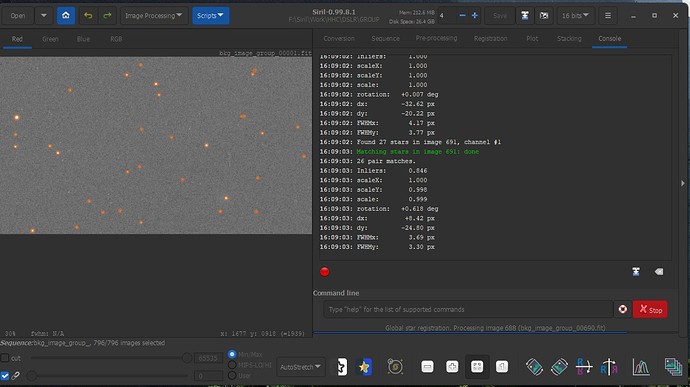
Task: Open the Scripts dropdown menu
Action: (x=210, y=15)
